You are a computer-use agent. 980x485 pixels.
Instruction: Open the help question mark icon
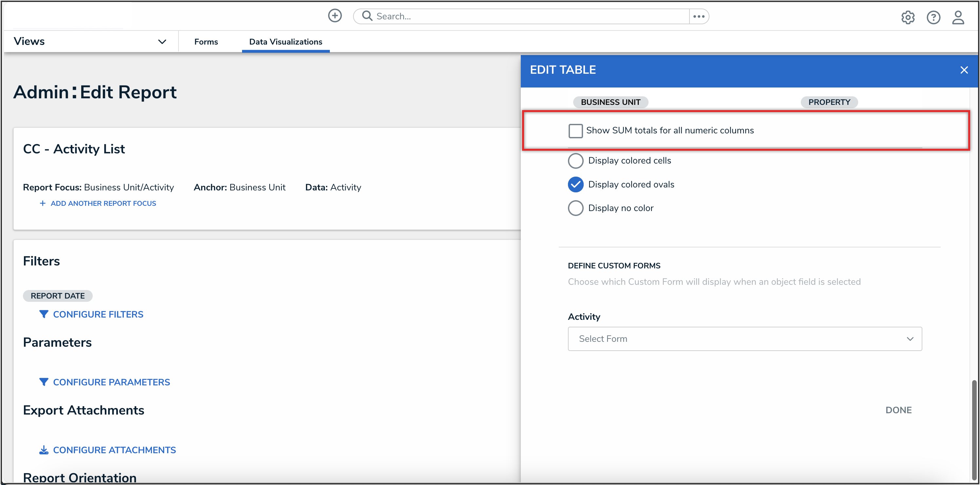[x=933, y=17]
